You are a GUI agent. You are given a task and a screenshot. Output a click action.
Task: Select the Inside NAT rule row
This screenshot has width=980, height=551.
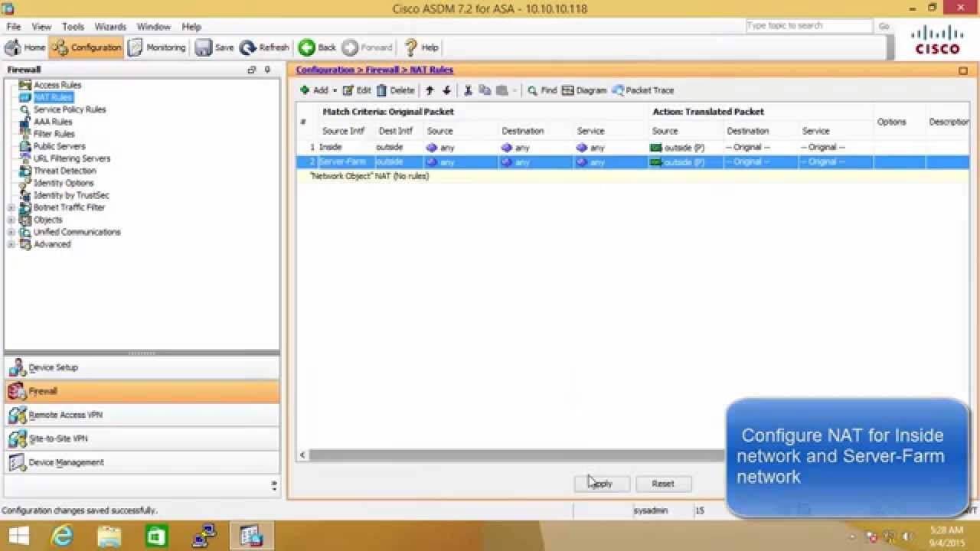[x=633, y=147]
